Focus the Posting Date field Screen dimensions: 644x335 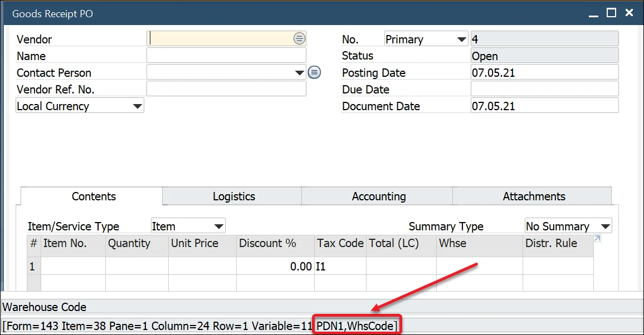coord(544,72)
